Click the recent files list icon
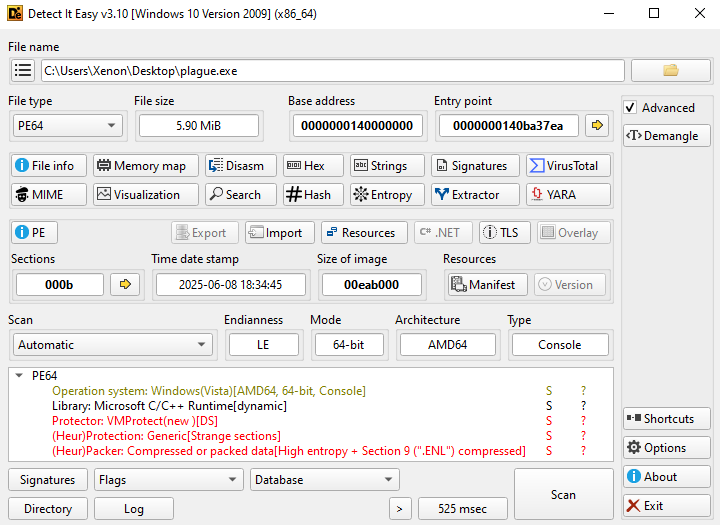This screenshot has width=720, height=525. pos(23,70)
